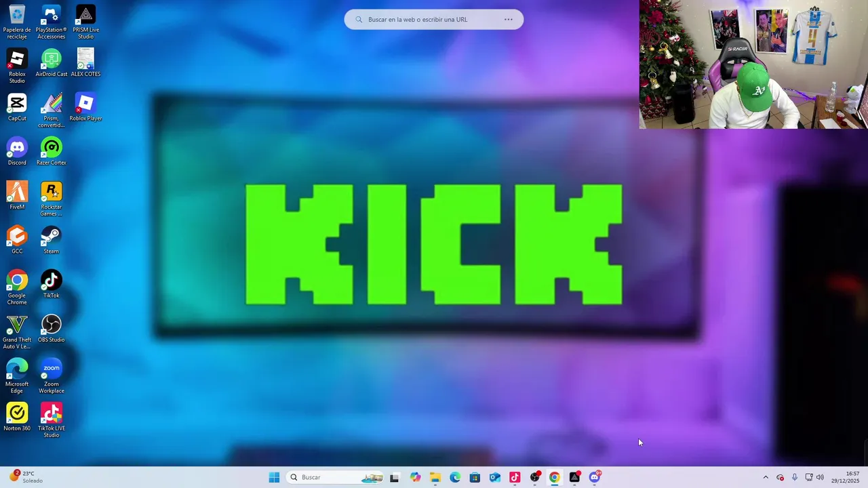Screen dimensions: 868x488
Task: Launch OBS Studio desktop shortcut
Action: (51, 328)
